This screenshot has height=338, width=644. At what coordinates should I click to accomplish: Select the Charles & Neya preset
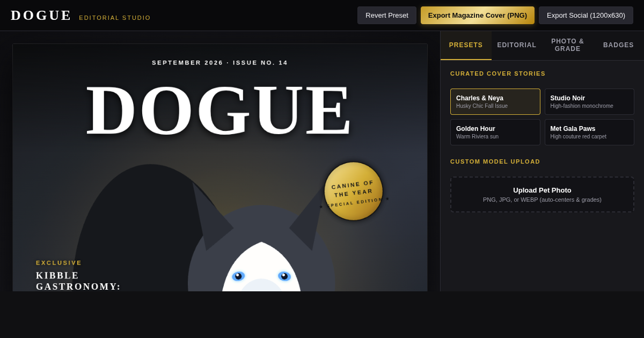[x=495, y=102]
